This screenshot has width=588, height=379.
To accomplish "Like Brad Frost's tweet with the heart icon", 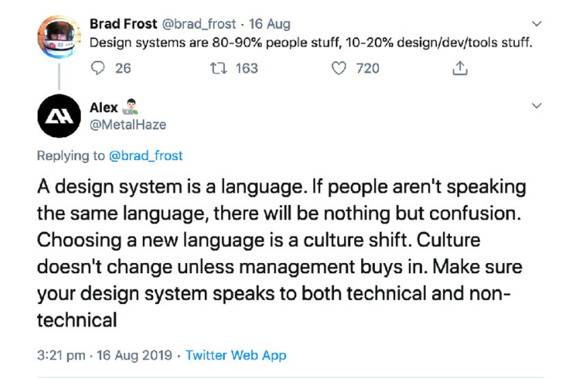I will pos(338,68).
